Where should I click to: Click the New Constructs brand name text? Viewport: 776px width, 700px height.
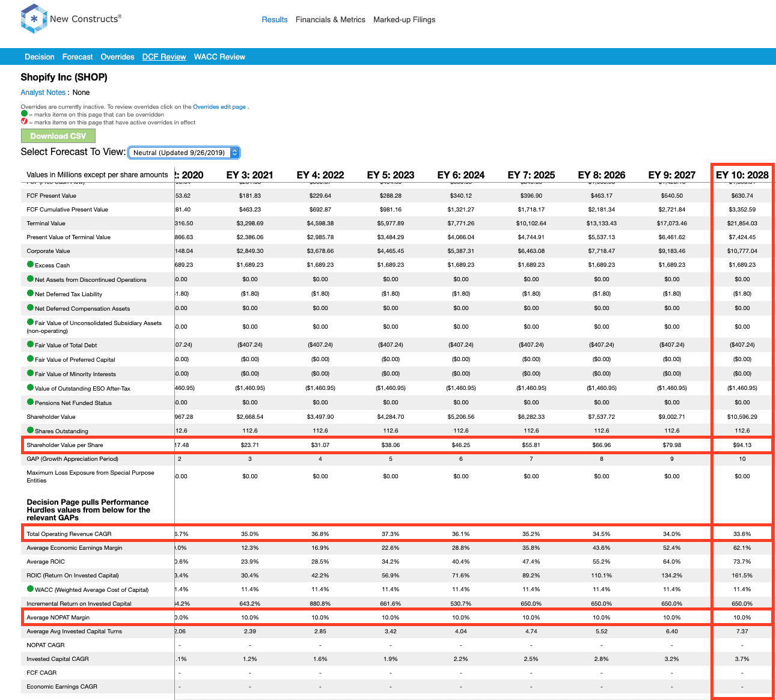click(x=85, y=19)
